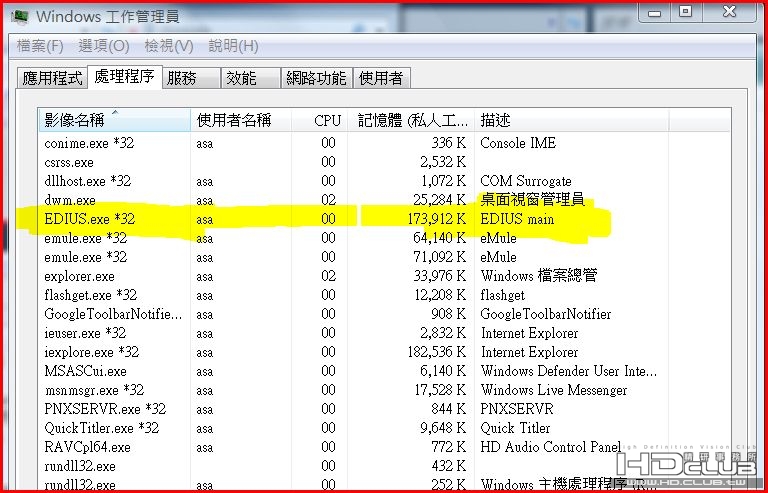Click the Windows Defender User Inte... description
768x493 pixels.
pos(569,371)
